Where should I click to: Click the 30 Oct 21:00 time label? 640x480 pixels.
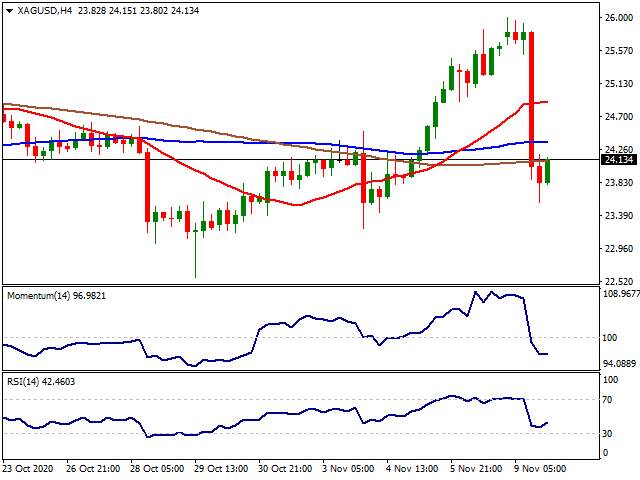[x=285, y=468]
